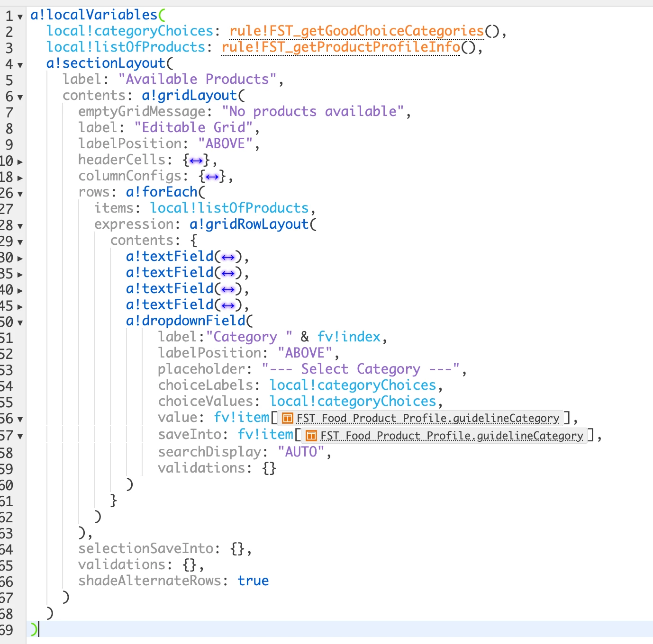Open guidelineCategory record field on saveInto line

452,436
